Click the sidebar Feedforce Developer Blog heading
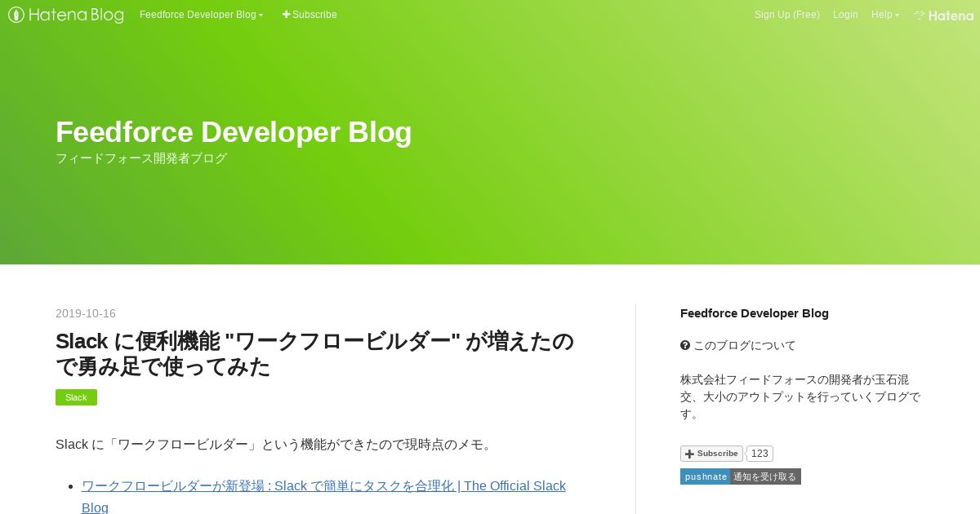The width and height of the screenshot is (980, 514). [755, 313]
